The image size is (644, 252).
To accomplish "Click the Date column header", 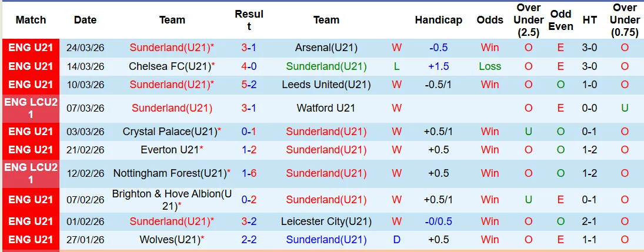I will 85,20.
